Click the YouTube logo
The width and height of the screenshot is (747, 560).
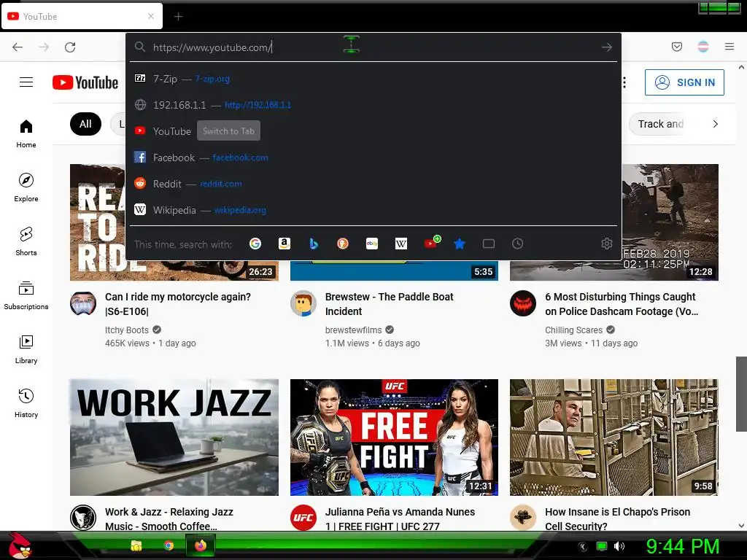point(85,82)
